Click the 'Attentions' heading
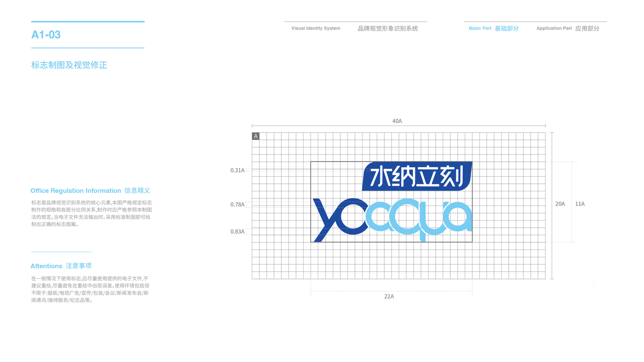644x362 pixels. point(46,266)
